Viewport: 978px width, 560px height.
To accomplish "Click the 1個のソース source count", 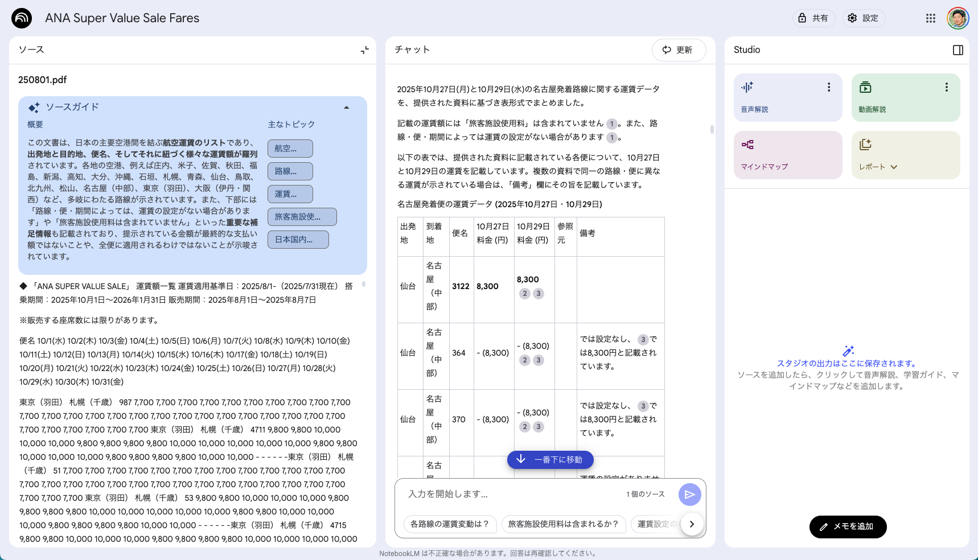I will [646, 494].
